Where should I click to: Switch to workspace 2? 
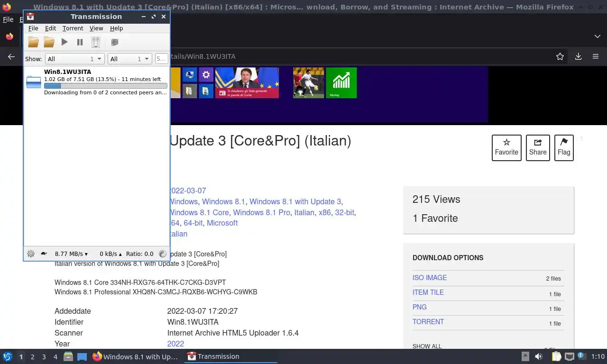coord(32,356)
